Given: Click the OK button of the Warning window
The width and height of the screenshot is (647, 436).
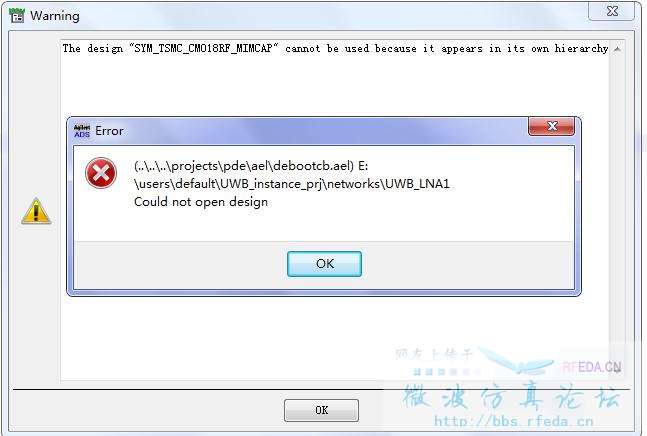Looking at the screenshot, I should pyautogui.click(x=321, y=410).
